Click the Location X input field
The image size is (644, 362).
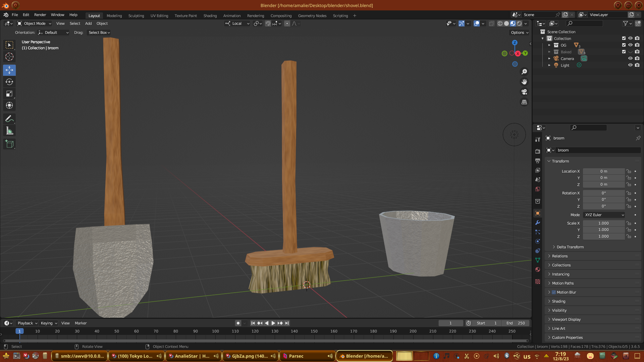[603, 171]
